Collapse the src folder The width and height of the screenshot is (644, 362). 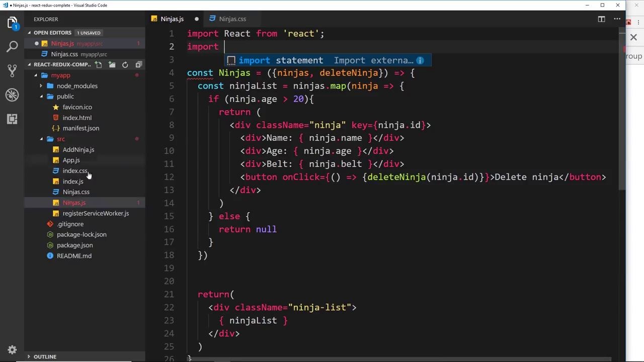pos(42,139)
